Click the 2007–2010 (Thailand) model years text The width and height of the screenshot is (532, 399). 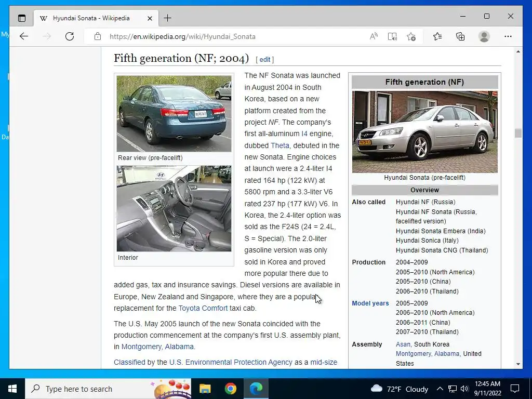pos(427,332)
